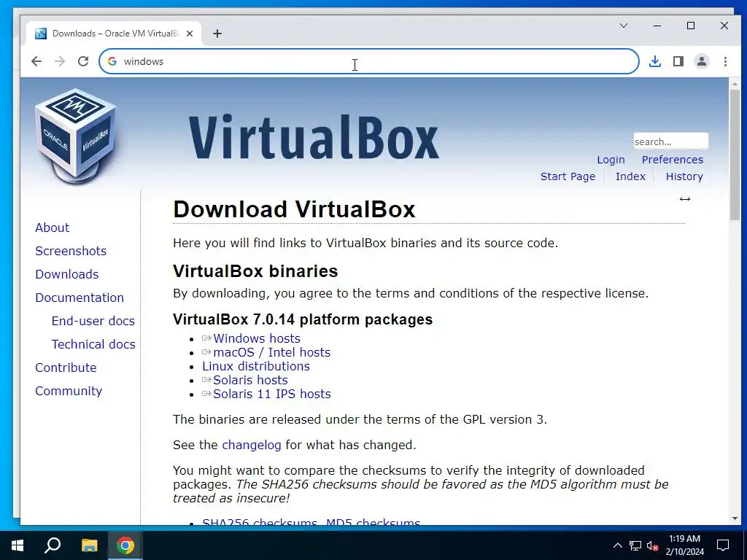The width and height of the screenshot is (747, 560).
Task: Open the Login link
Action: 611,160
